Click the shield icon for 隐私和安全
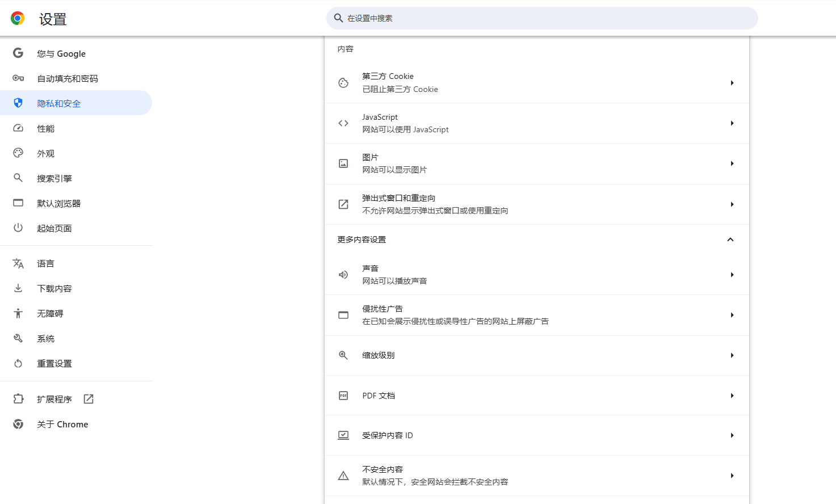836x504 pixels. pos(18,103)
